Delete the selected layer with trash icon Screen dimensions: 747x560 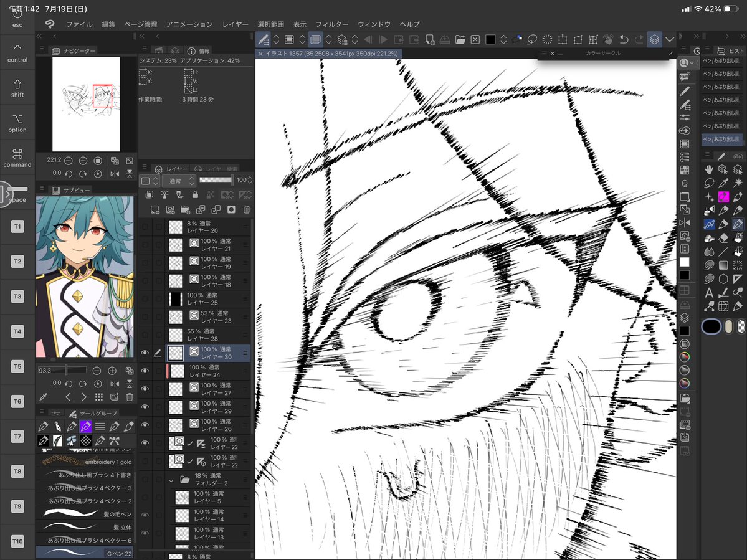tap(246, 209)
